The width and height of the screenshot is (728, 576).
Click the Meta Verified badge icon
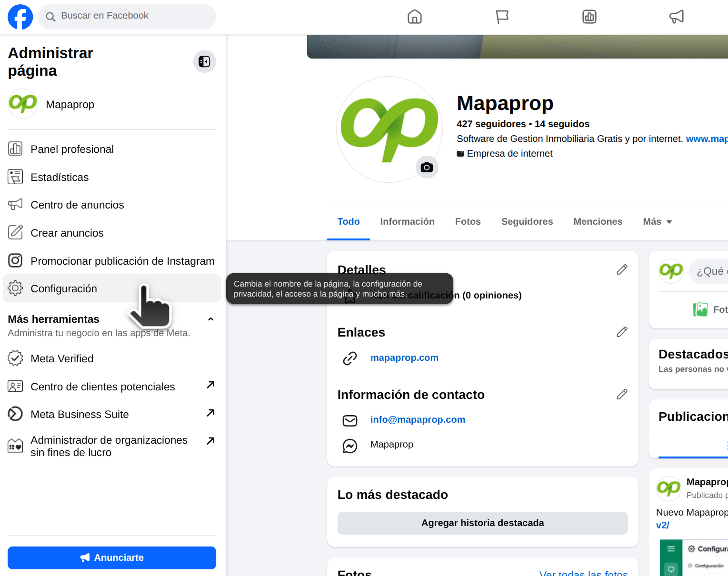[x=15, y=358]
